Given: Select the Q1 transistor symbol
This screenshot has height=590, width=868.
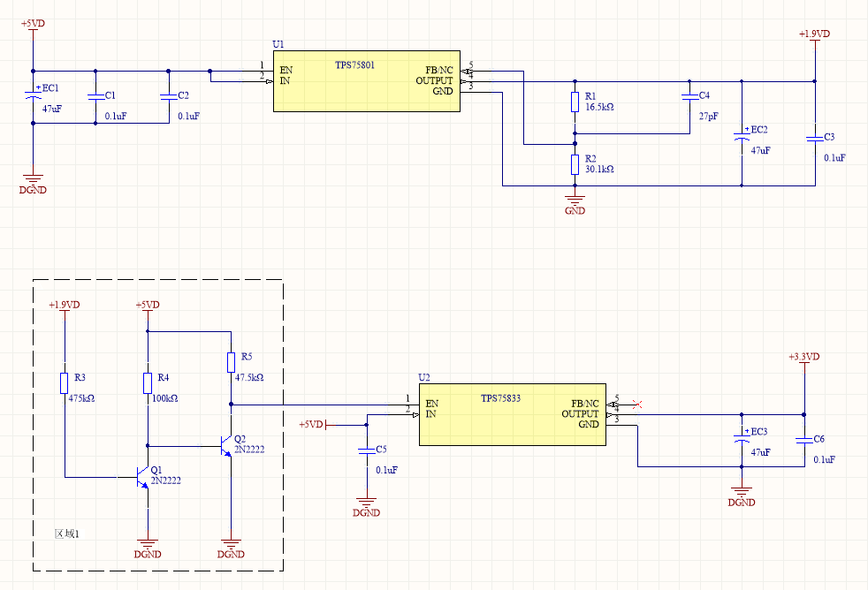Looking at the screenshot, I should point(142,477).
